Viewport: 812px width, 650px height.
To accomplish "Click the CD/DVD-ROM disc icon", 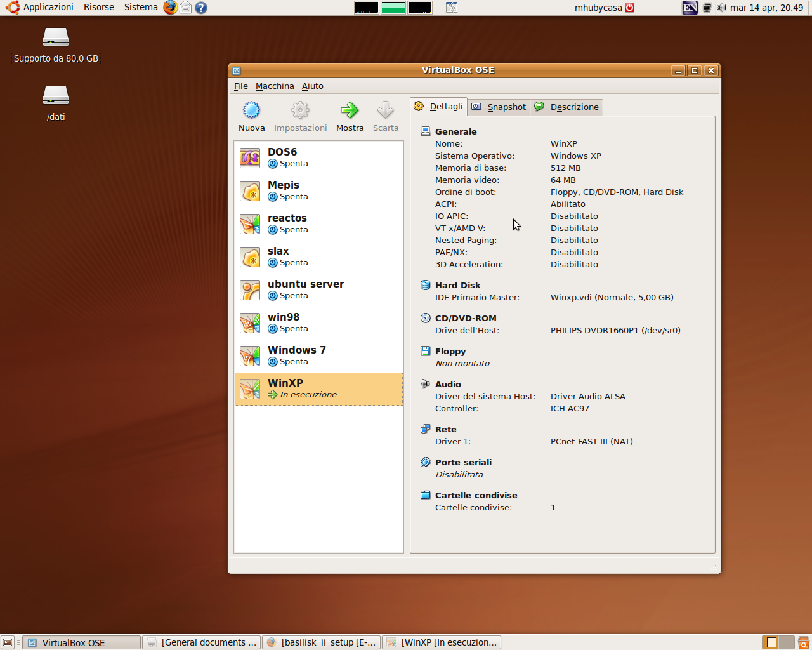I will pos(426,318).
